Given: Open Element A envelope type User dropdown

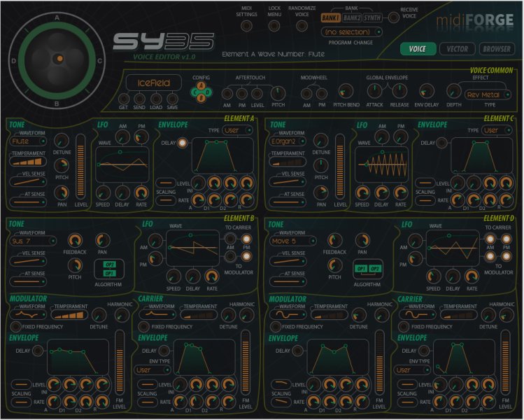Looking at the screenshot, I should tap(238, 130).
